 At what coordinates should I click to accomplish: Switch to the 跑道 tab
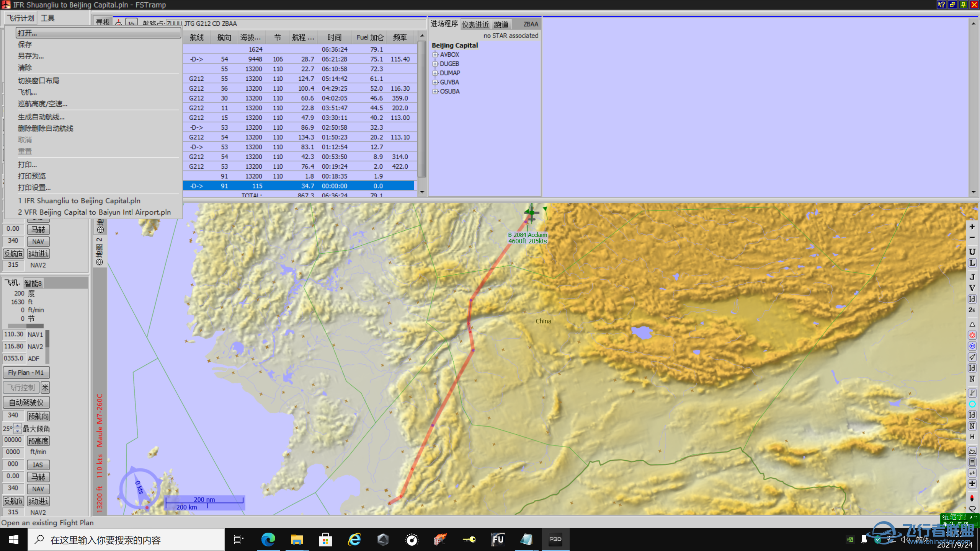coord(501,24)
